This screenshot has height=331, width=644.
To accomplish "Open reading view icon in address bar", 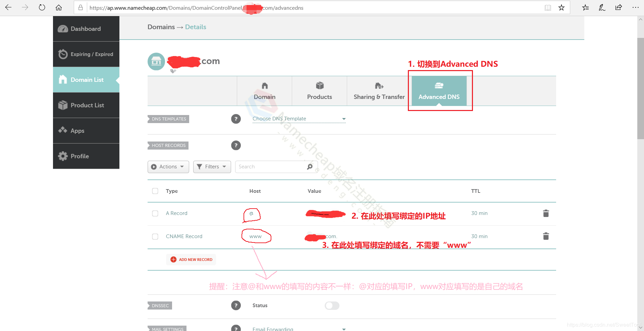I will coord(548,8).
